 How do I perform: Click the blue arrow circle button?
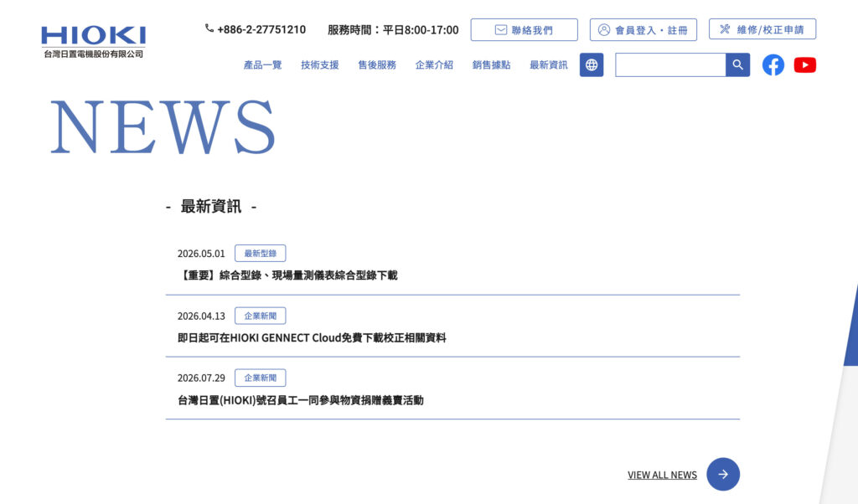(x=723, y=474)
